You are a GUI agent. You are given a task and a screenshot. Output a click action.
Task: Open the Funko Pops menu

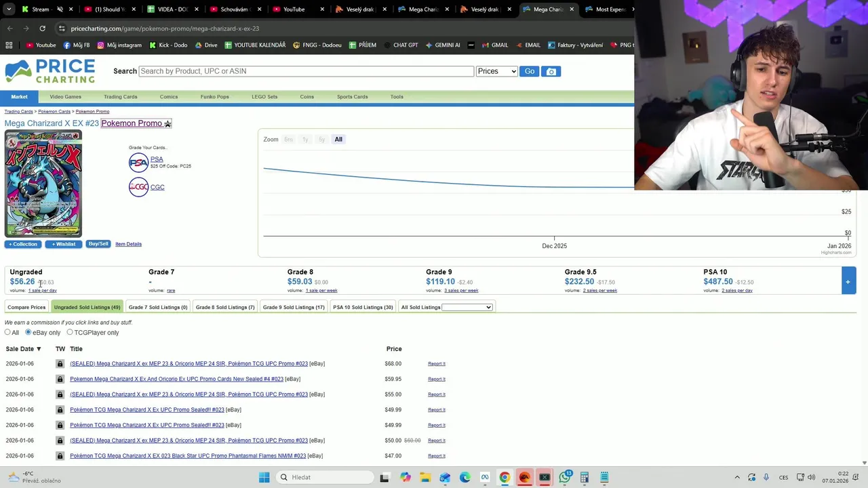click(214, 97)
